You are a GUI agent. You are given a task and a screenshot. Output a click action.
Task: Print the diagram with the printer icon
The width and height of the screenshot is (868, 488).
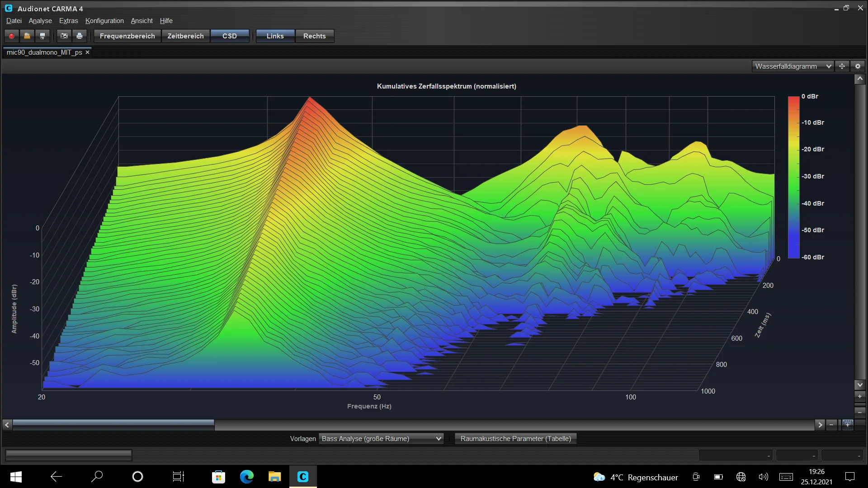[80, 36]
